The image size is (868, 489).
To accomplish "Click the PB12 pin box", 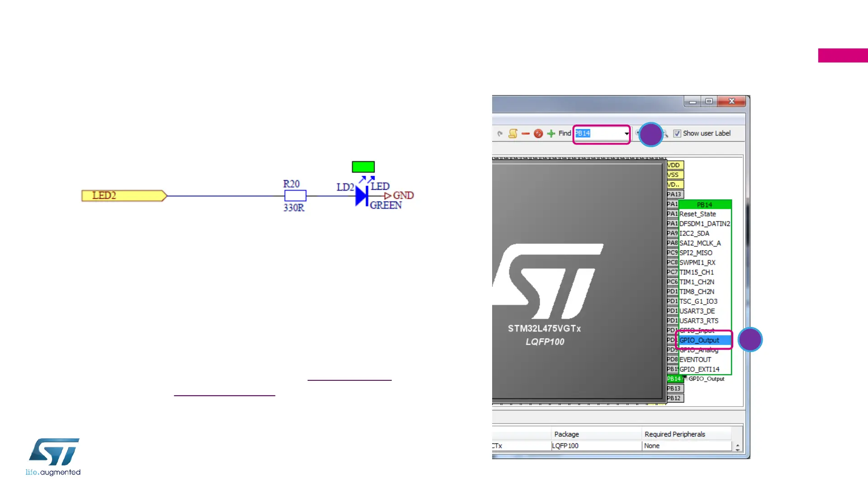I will tap(675, 398).
